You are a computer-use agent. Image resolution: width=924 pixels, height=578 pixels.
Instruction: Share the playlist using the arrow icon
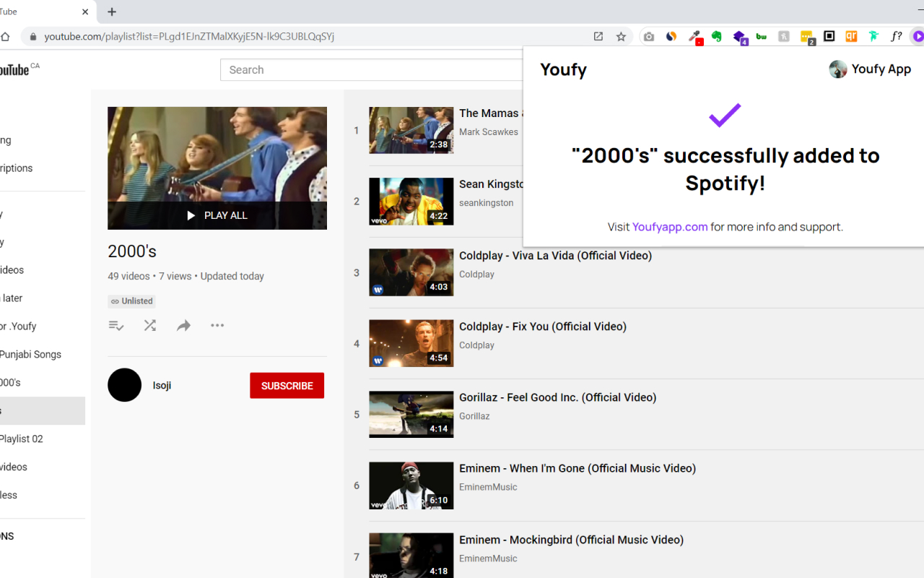click(x=183, y=326)
